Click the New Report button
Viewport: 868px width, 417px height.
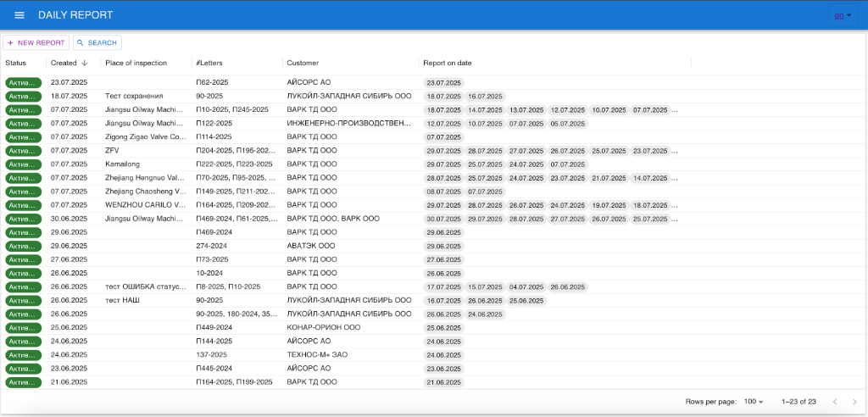(36, 42)
